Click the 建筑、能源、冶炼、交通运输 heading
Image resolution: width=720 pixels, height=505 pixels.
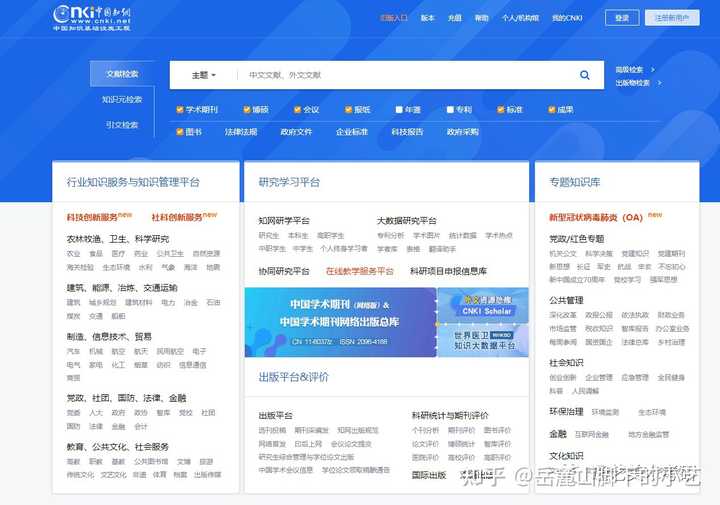click(122, 288)
